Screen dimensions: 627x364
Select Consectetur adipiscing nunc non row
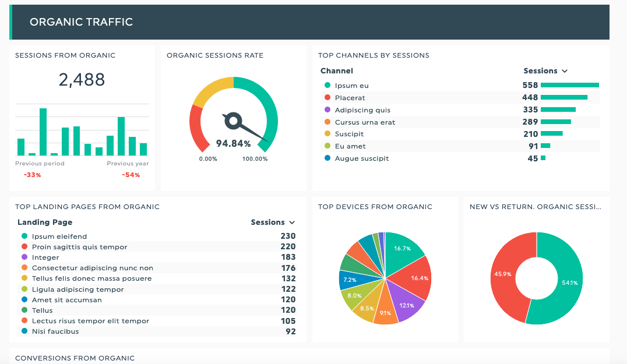click(156, 268)
